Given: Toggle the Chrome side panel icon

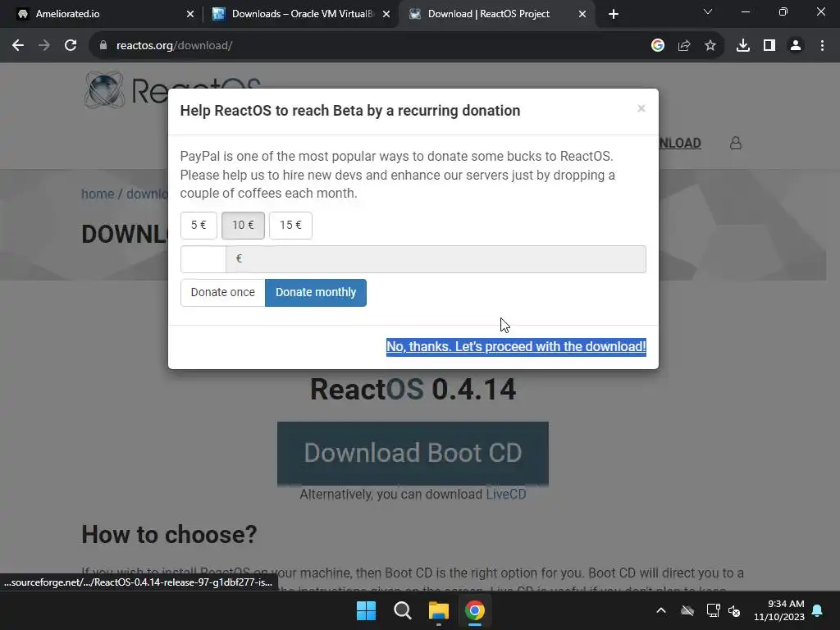Looking at the screenshot, I should pyautogui.click(x=769, y=46).
